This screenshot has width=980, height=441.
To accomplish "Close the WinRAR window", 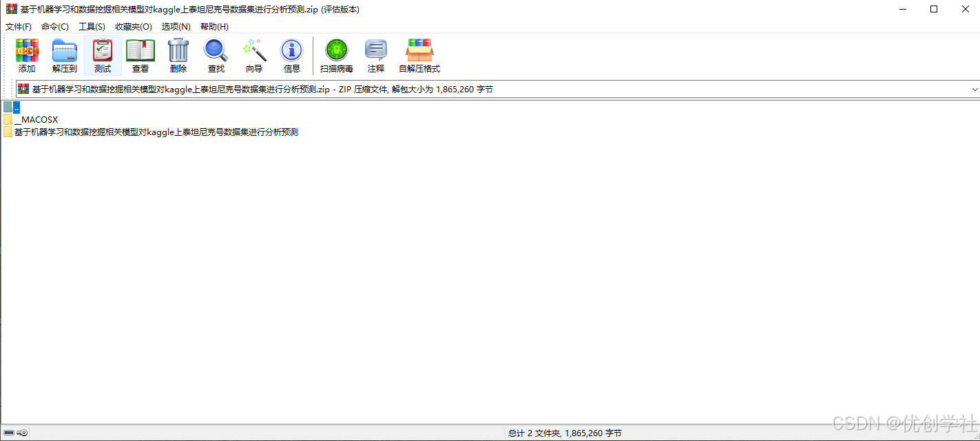I will coord(965,9).
